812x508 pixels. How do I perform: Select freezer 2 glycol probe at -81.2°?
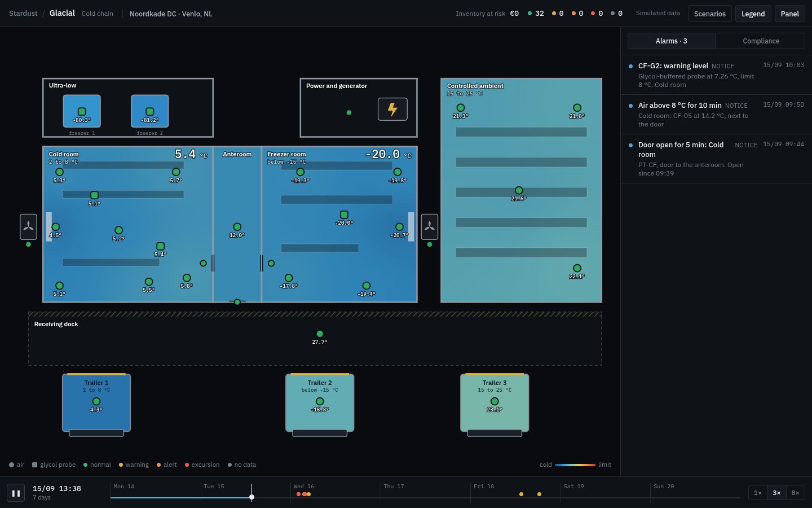tap(150, 112)
